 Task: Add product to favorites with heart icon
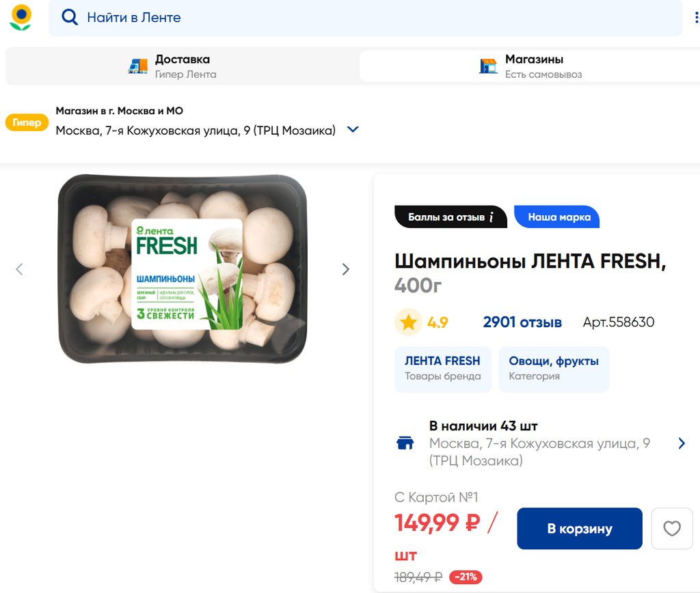coord(672,528)
